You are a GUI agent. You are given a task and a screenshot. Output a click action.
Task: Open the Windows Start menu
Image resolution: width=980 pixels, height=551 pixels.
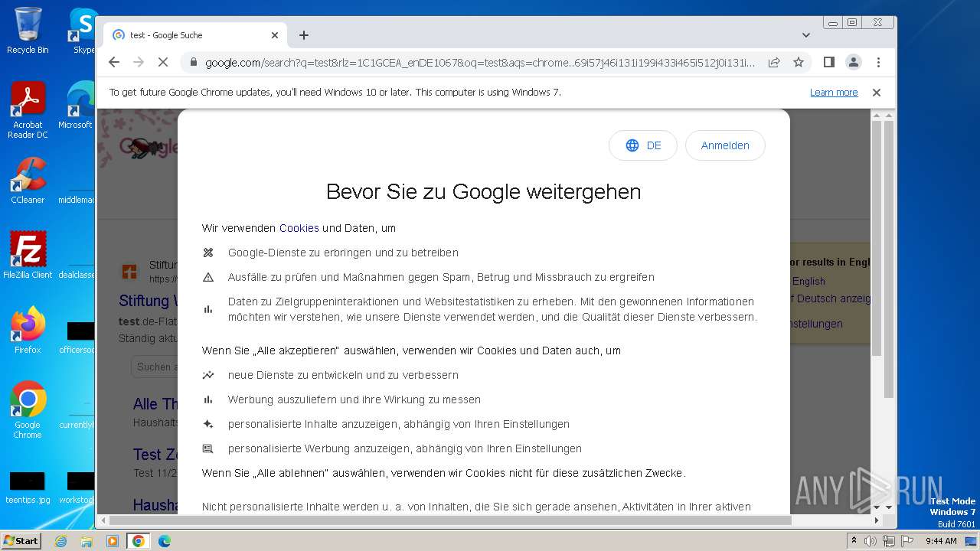[x=21, y=540]
